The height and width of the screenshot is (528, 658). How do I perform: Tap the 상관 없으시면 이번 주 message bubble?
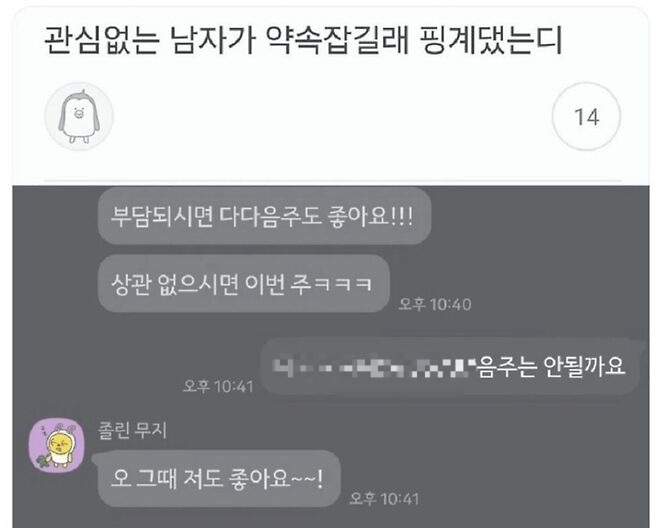pos(243,284)
